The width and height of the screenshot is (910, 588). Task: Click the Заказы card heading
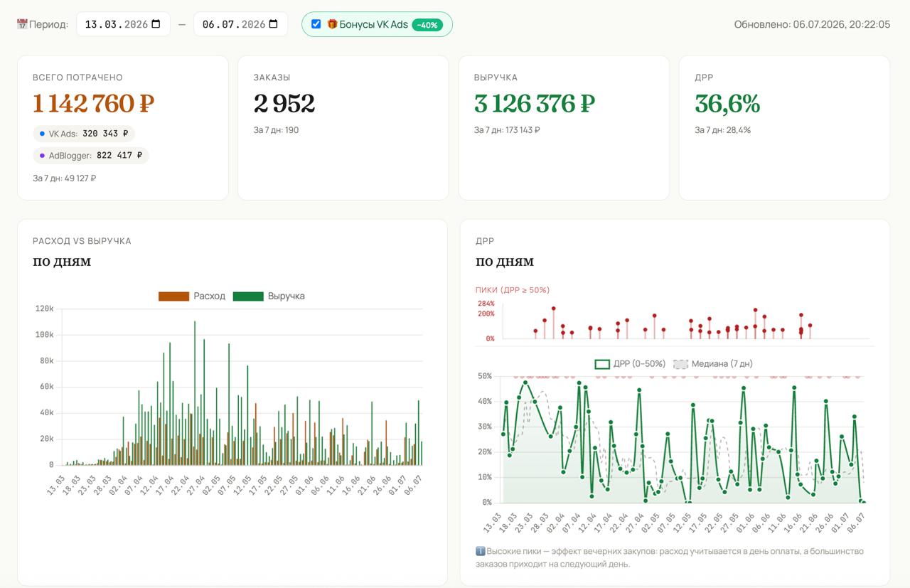pos(272,77)
